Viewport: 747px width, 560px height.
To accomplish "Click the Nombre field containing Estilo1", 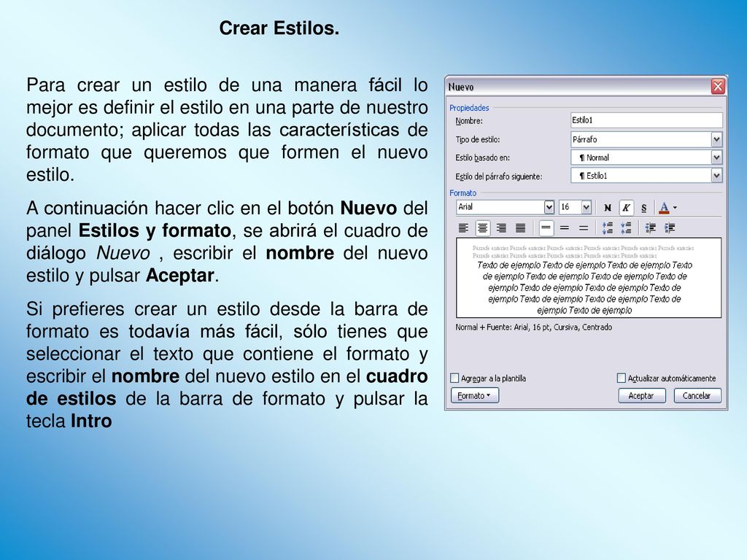I will pos(646,120).
